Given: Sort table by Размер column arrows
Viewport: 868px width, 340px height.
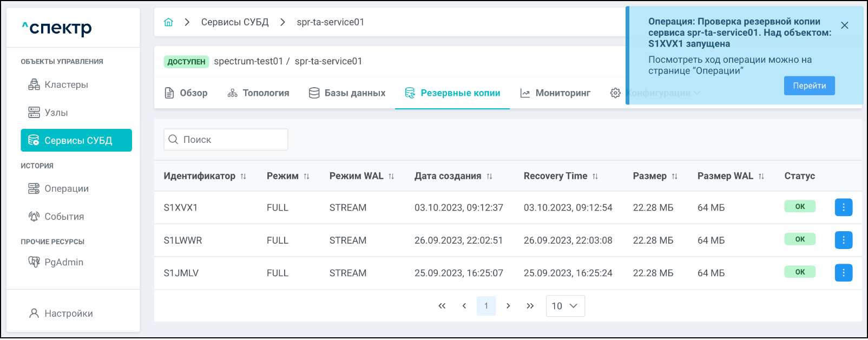Looking at the screenshot, I should (x=674, y=176).
